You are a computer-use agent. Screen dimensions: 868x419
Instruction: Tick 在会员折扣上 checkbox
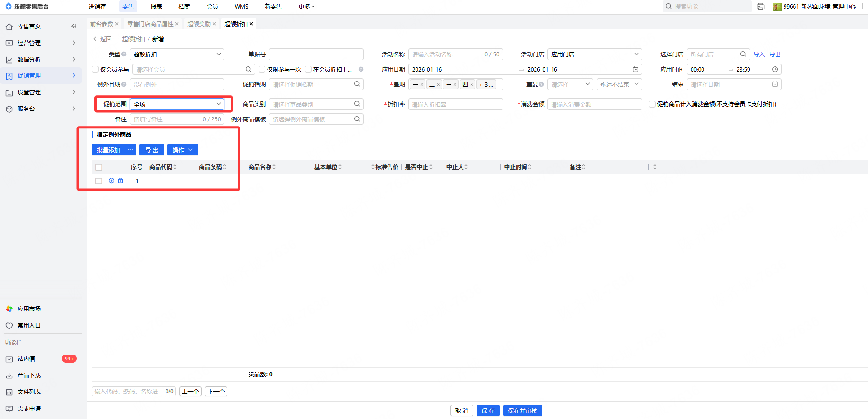pos(308,69)
